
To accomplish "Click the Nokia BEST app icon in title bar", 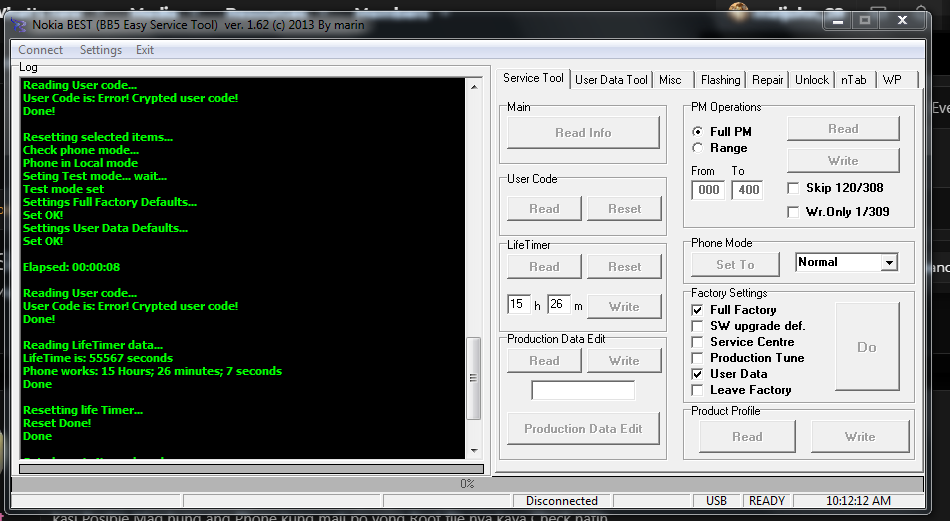I will [19, 25].
